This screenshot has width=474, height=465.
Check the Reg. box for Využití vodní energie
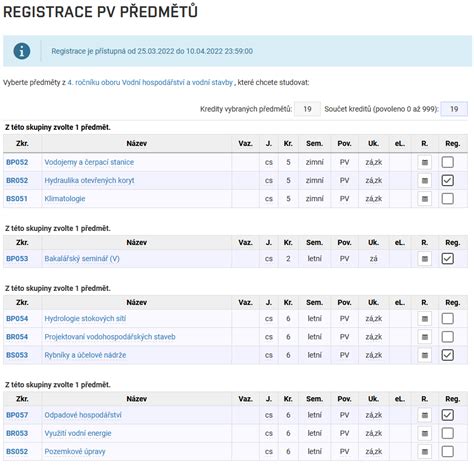coord(447,433)
